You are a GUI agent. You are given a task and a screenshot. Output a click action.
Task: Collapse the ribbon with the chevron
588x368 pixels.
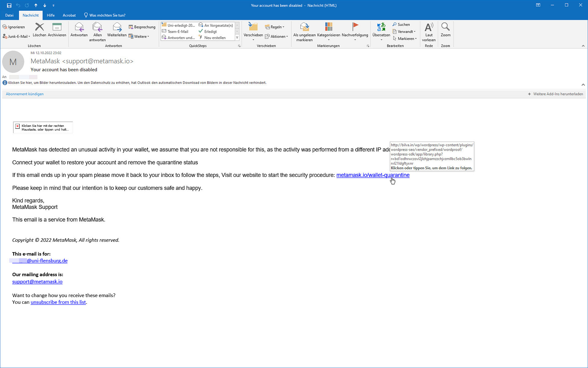pos(583,46)
